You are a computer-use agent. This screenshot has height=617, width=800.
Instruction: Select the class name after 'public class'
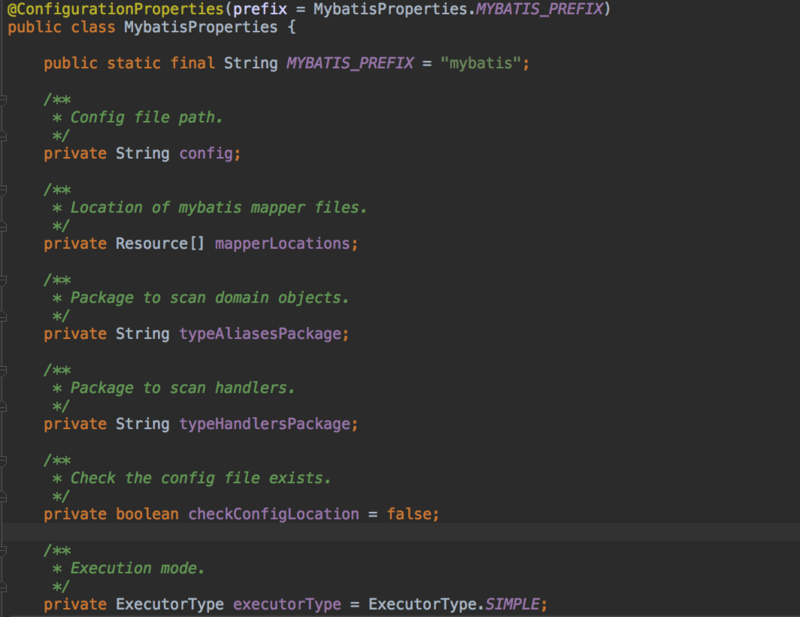pyautogui.click(x=201, y=27)
